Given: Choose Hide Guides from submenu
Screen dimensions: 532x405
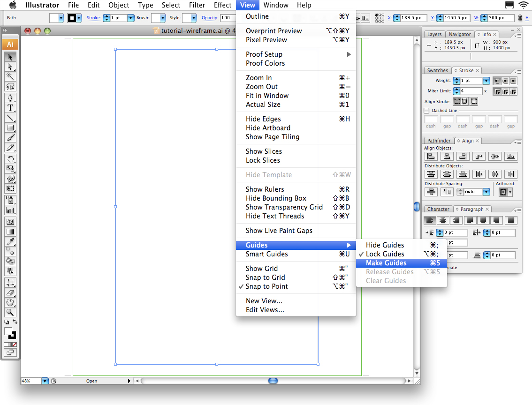Looking at the screenshot, I should [401, 245].
